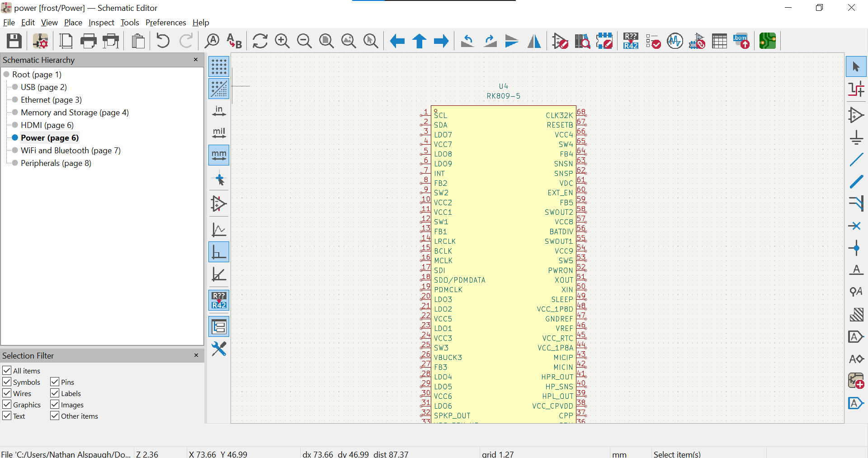The width and height of the screenshot is (868, 458).
Task: Open the Inspect menu
Action: pos(101,23)
